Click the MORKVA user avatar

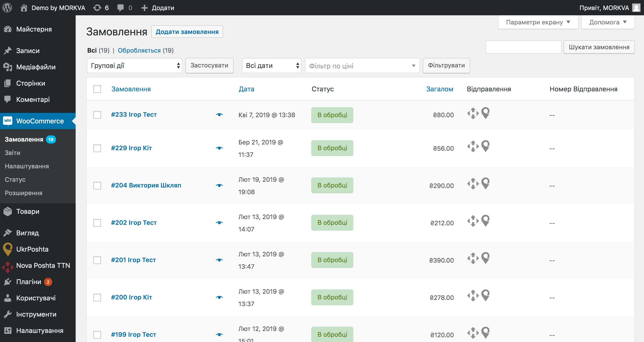[636, 7]
